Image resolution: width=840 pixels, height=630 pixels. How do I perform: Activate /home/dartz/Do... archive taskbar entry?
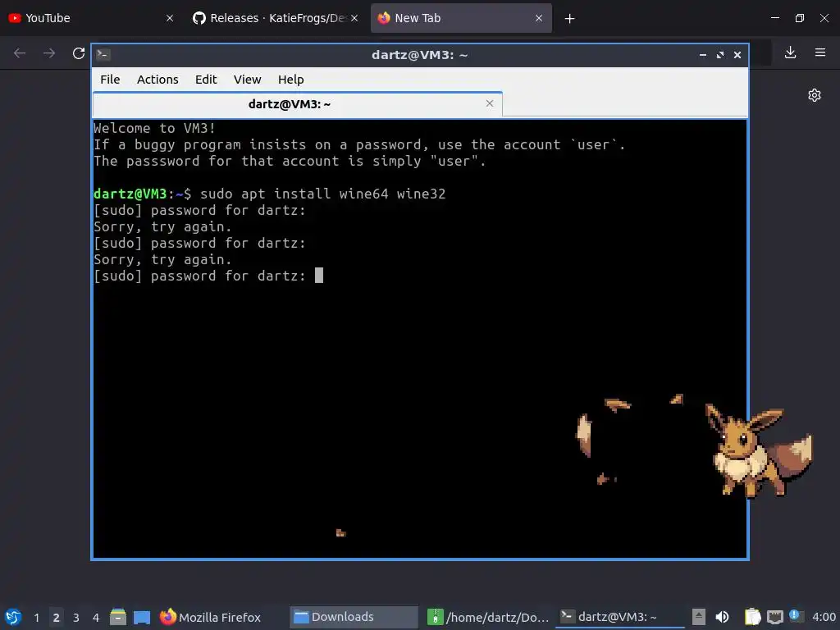pyautogui.click(x=488, y=617)
